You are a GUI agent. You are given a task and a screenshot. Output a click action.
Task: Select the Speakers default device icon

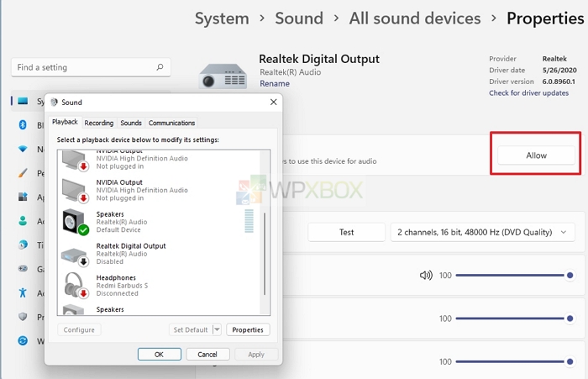[x=76, y=222]
